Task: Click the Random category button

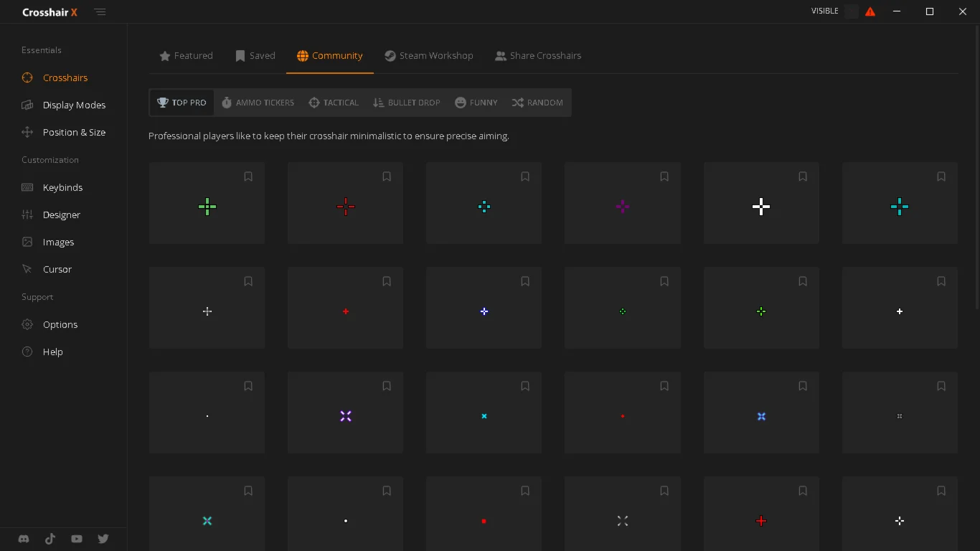Action: [537, 103]
